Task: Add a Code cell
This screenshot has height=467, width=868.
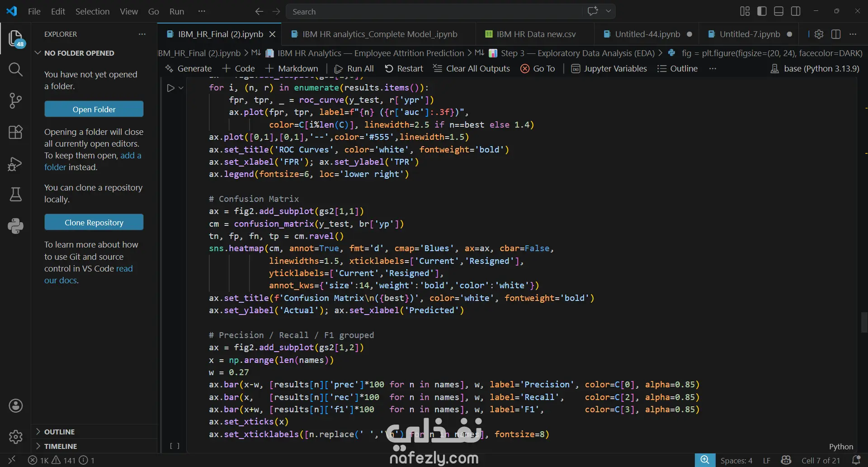Action: point(239,69)
